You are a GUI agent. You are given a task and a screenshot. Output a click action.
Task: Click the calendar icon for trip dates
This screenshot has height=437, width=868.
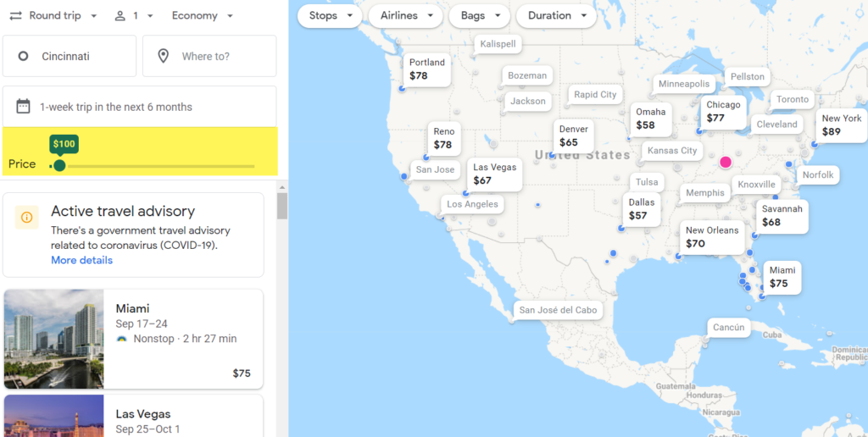point(24,107)
